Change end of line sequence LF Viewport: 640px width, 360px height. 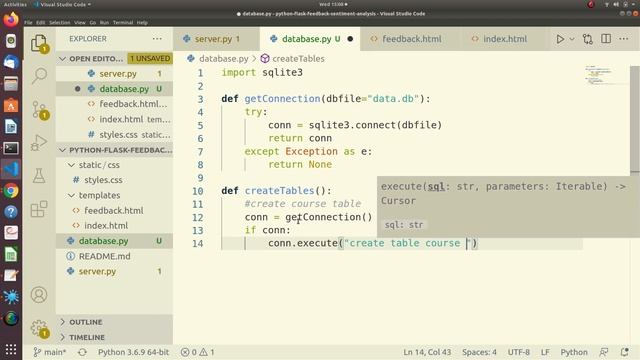click(x=545, y=352)
